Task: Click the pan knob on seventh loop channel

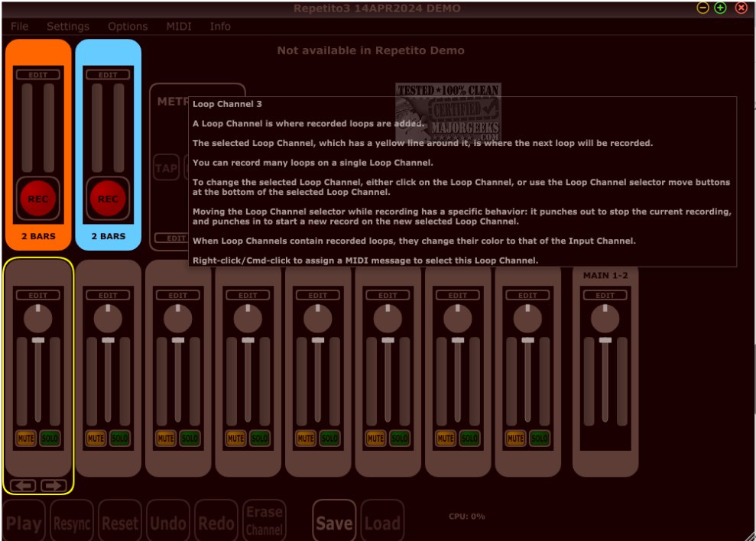Action: [x=458, y=318]
